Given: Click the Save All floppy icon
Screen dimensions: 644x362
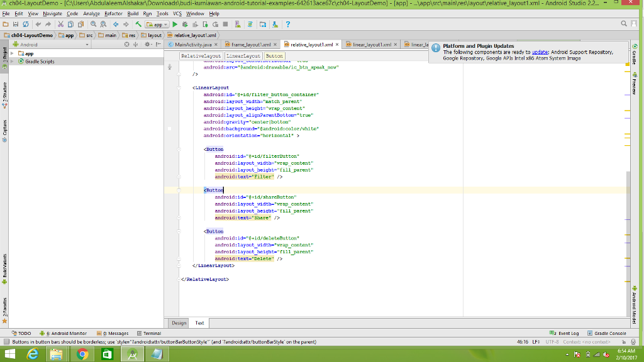Looking at the screenshot, I should pyautogui.click(x=16, y=25).
